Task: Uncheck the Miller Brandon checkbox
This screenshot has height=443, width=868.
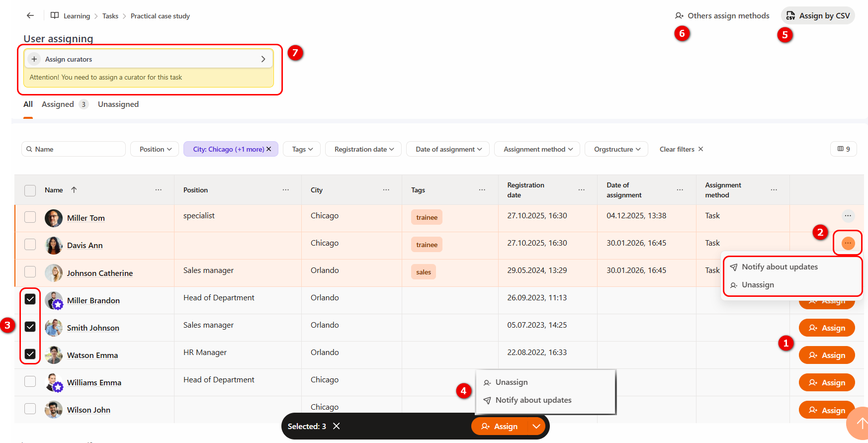Action: [30, 299]
